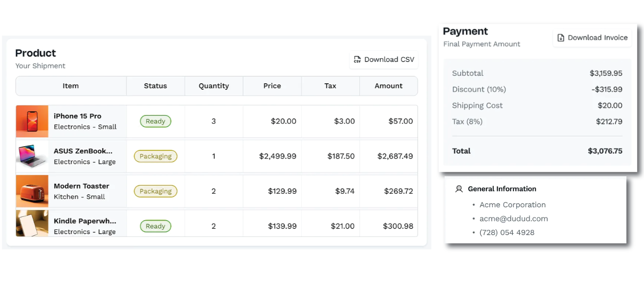This screenshot has width=644, height=285.
Task: Open the ASUS ZenBook laptop thumbnail
Action: (x=32, y=156)
